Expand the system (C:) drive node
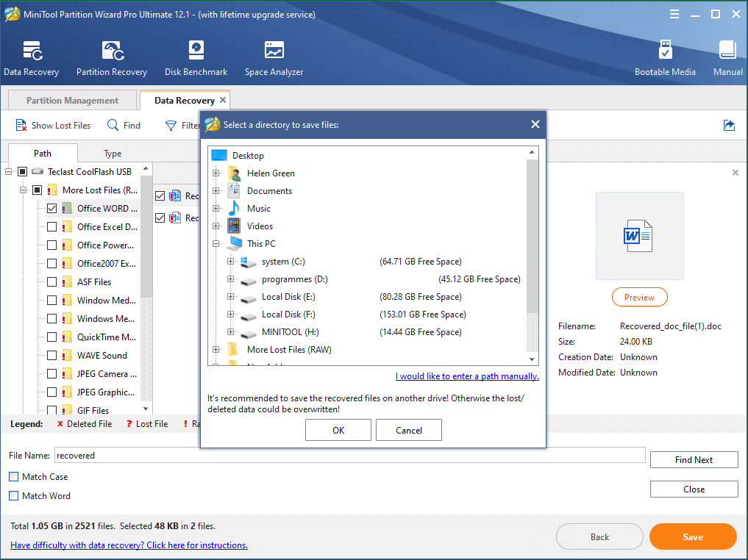 [231, 261]
